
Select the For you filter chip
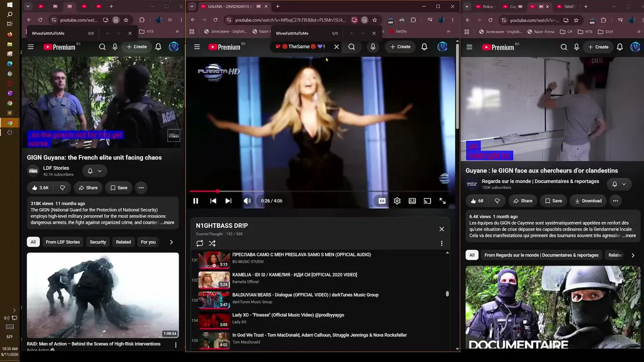(x=148, y=242)
